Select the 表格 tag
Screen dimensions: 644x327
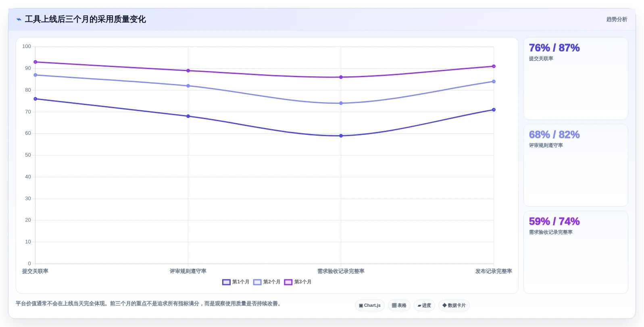tap(399, 306)
